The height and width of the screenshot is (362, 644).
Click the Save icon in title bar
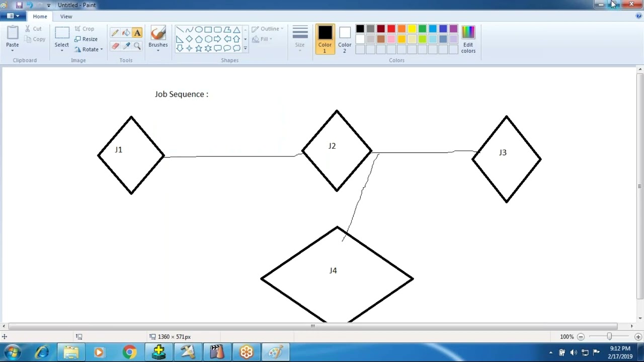(x=19, y=5)
